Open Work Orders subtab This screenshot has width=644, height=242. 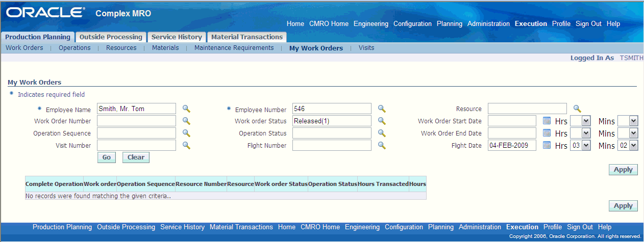click(x=24, y=48)
